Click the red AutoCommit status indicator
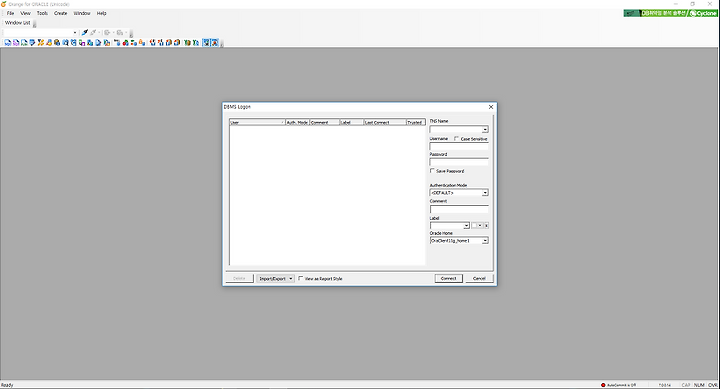The height and width of the screenshot is (389, 720). pyautogui.click(x=603, y=385)
